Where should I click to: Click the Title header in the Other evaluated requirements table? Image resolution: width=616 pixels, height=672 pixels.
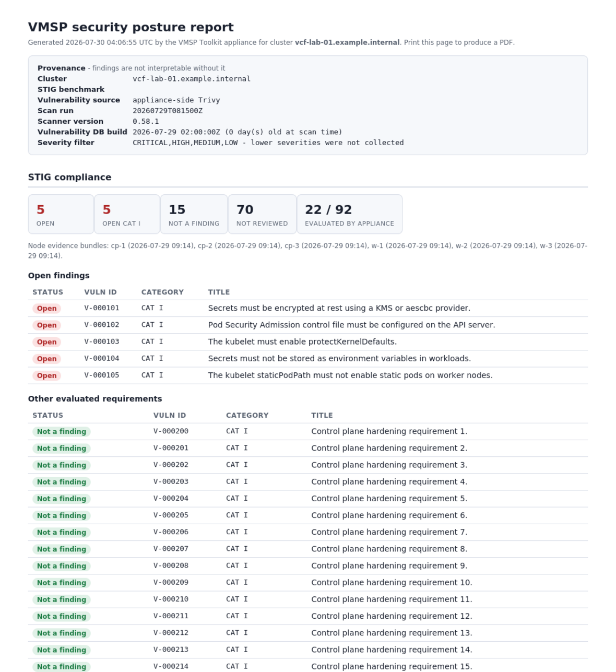tap(322, 416)
